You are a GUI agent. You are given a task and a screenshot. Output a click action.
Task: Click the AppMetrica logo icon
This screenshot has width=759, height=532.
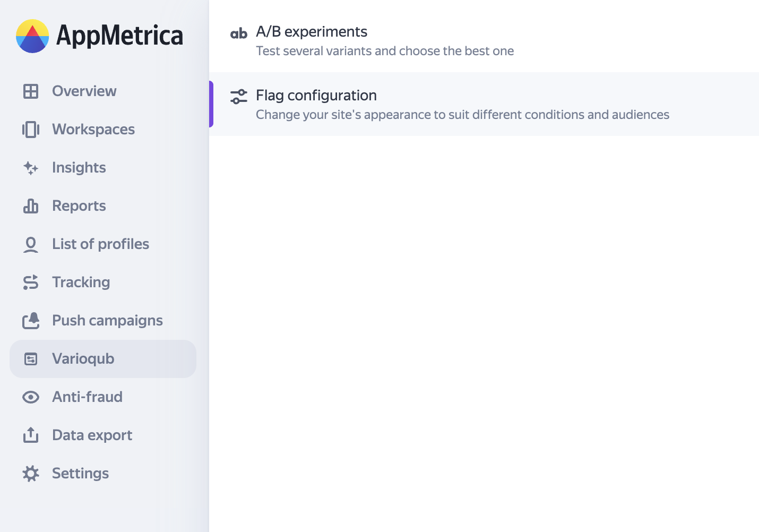(32, 36)
